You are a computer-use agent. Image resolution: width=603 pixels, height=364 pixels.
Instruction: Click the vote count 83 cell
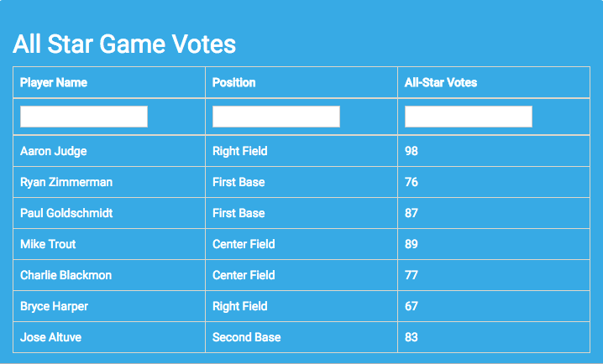(x=494, y=337)
